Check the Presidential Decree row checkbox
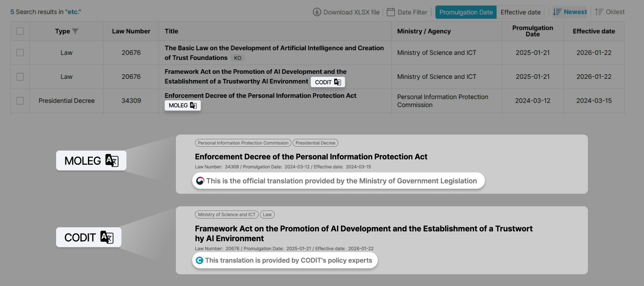Viewport: 644px width, 286px height. 20,101
